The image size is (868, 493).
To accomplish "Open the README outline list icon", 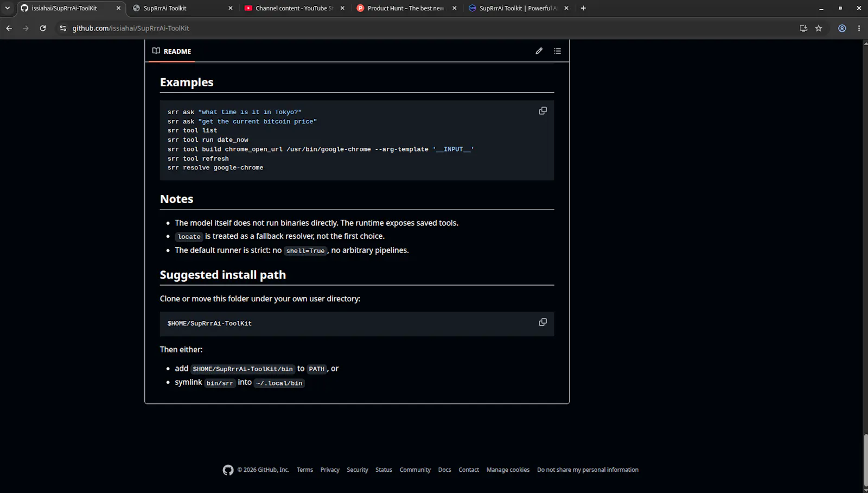I will pos(557,51).
